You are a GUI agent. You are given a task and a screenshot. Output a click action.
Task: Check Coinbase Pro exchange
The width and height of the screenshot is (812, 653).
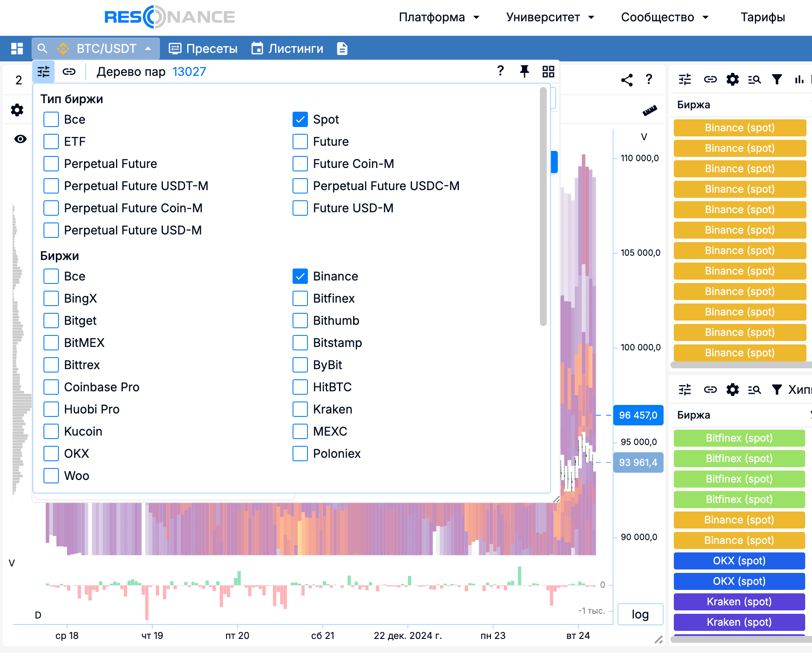51,387
